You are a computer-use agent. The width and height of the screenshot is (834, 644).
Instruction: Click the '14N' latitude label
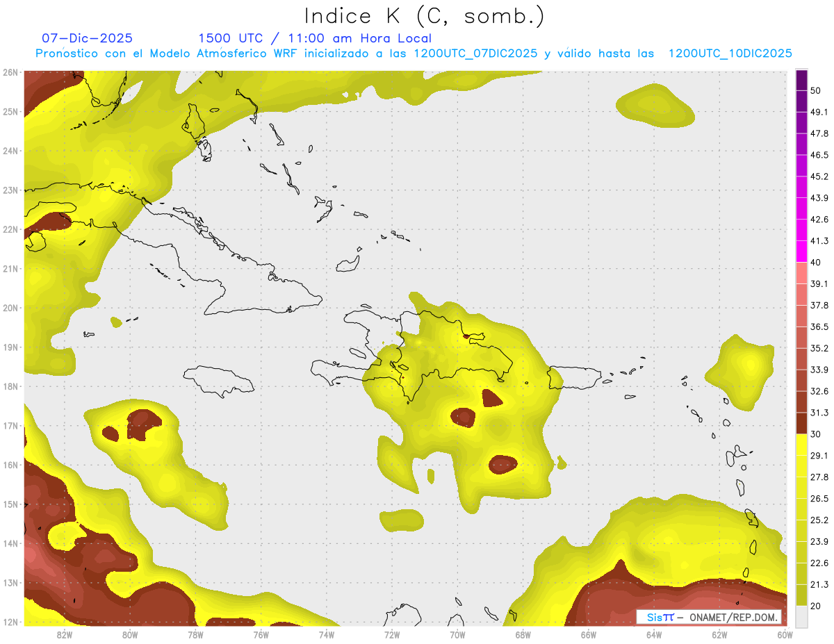coord(10,543)
